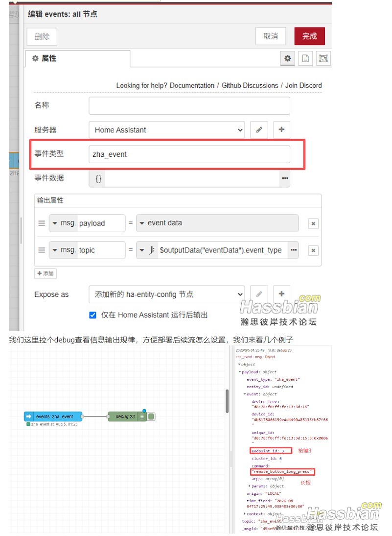Viewport: 392px width, 536px height.
Task: Click the Expose as edit pencil icon
Action: [259, 294]
